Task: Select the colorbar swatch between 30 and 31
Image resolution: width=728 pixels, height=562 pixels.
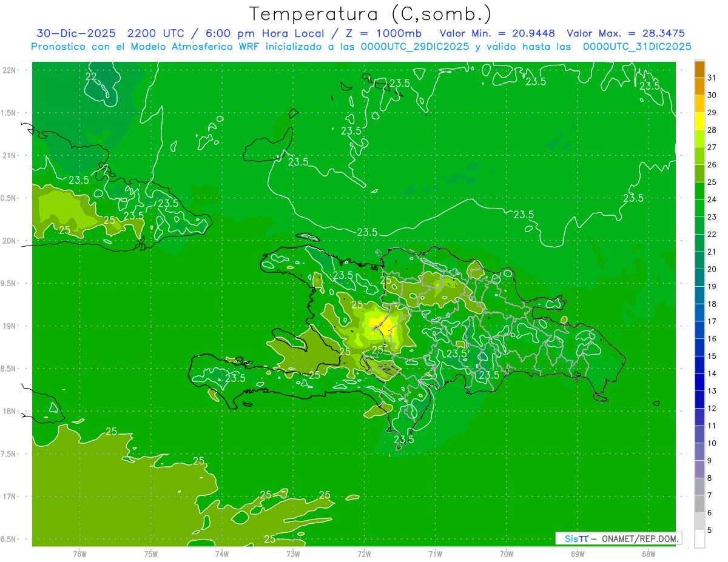Action: pos(699,86)
